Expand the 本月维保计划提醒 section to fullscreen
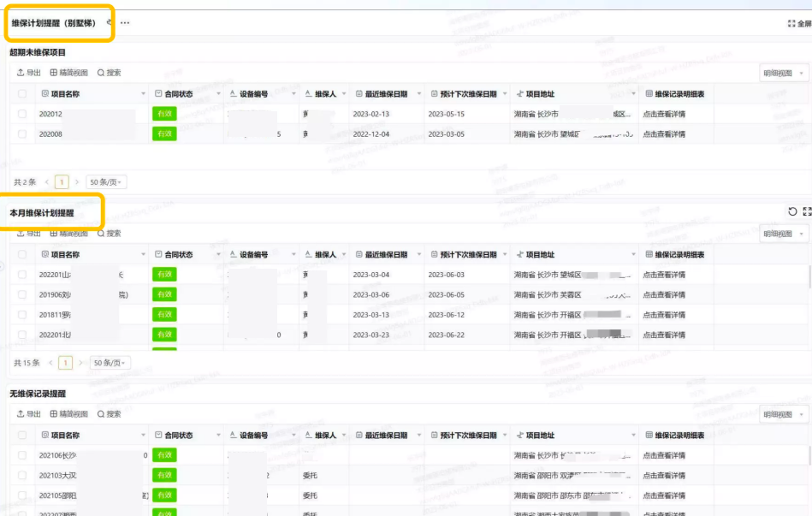 808,211
